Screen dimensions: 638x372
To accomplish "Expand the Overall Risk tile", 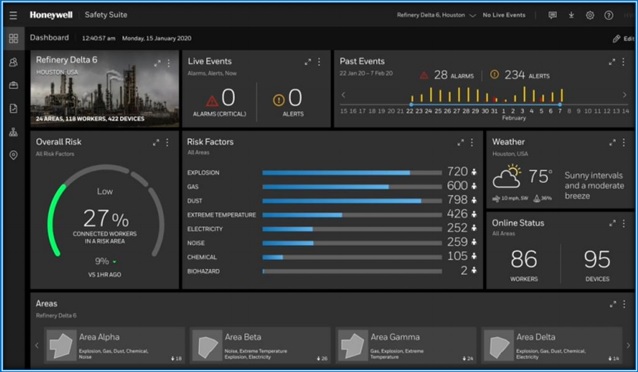I will coord(156,142).
